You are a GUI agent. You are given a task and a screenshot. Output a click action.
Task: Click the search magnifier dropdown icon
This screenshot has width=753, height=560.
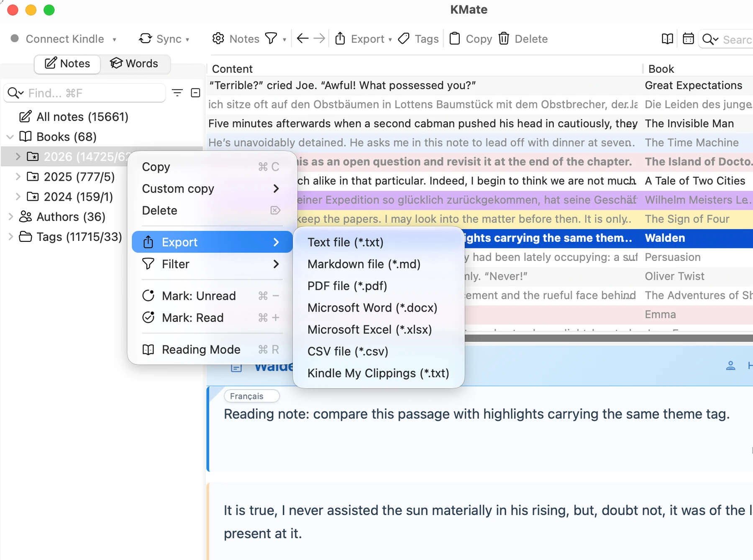pos(710,39)
